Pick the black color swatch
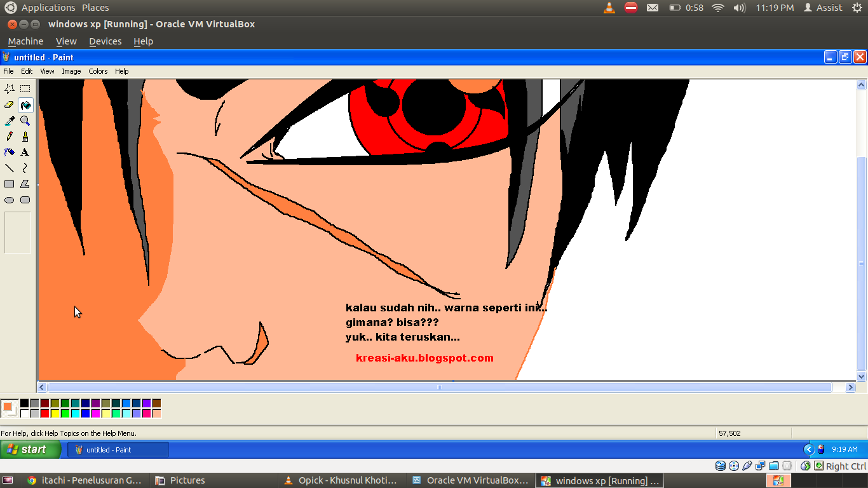The height and width of the screenshot is (488, 868). (x=24, y=403)
